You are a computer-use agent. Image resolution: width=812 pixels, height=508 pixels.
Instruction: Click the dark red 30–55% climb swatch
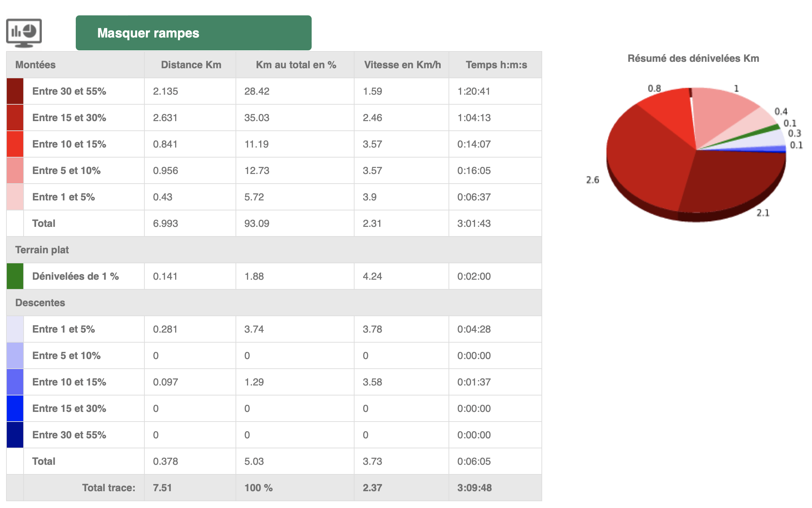(x=15, y=91)
